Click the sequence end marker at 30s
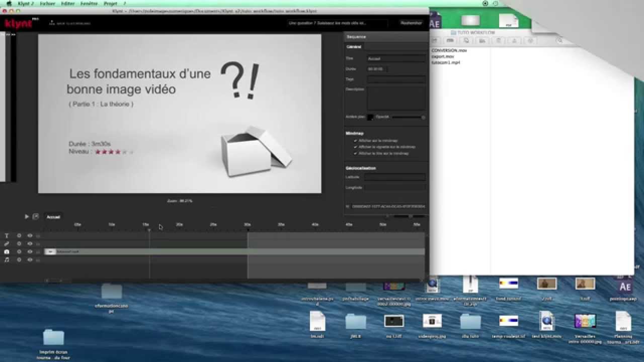 [248, 230]
